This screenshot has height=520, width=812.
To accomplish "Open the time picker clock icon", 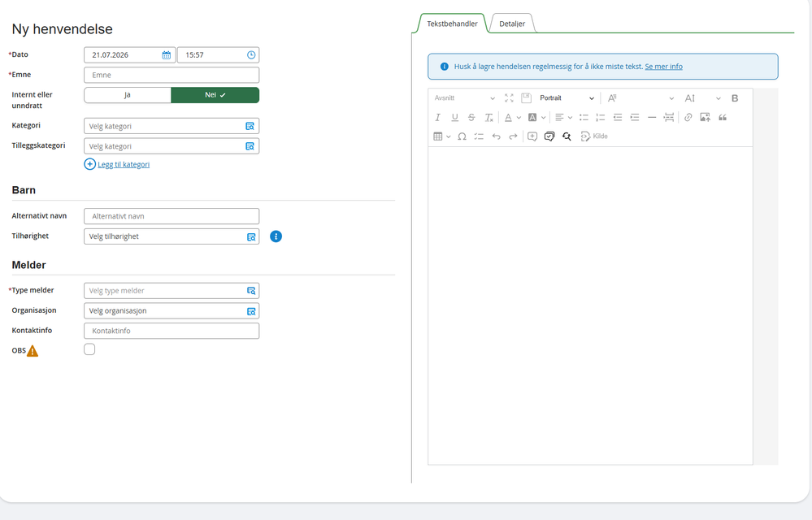I will pos(251,55).
